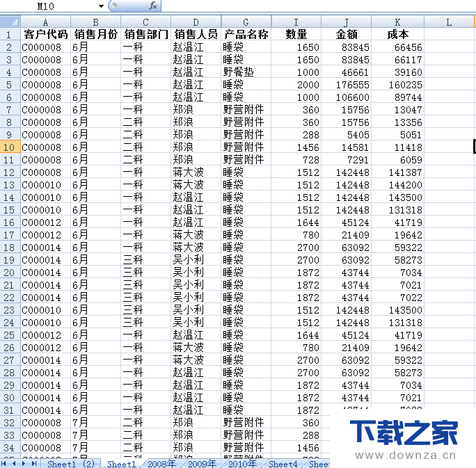Select column L header
This screenshot has width=476, height=468.
click(449, 22)
